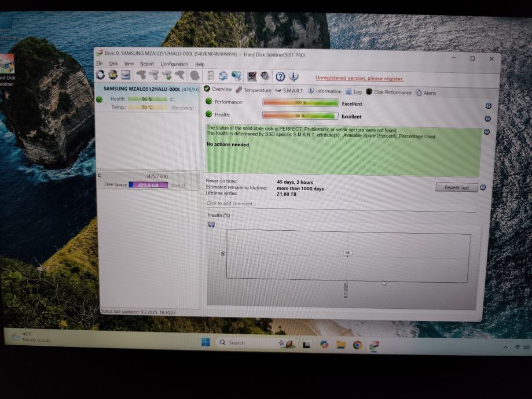The image size is (532, 399).
Task: Click the Refresh disk status toolbar icon
Action: (100, 75)
